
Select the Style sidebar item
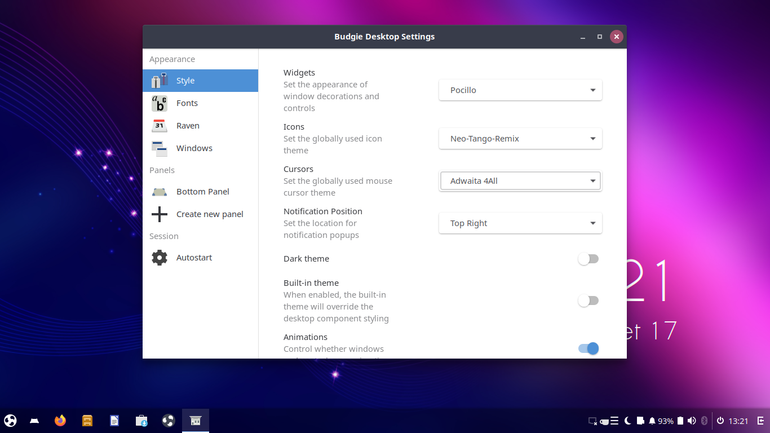(200, 81)
